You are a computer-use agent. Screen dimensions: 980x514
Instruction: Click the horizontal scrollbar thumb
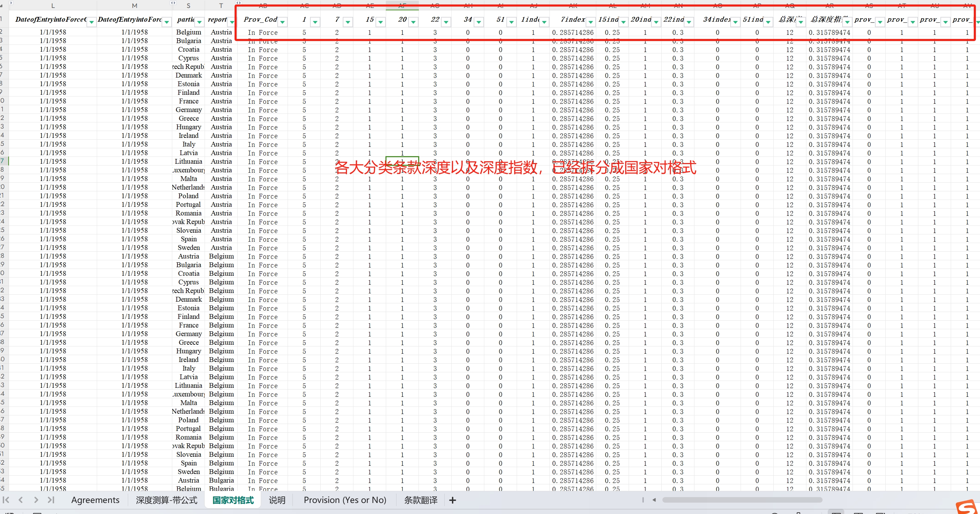pos(742,500)
